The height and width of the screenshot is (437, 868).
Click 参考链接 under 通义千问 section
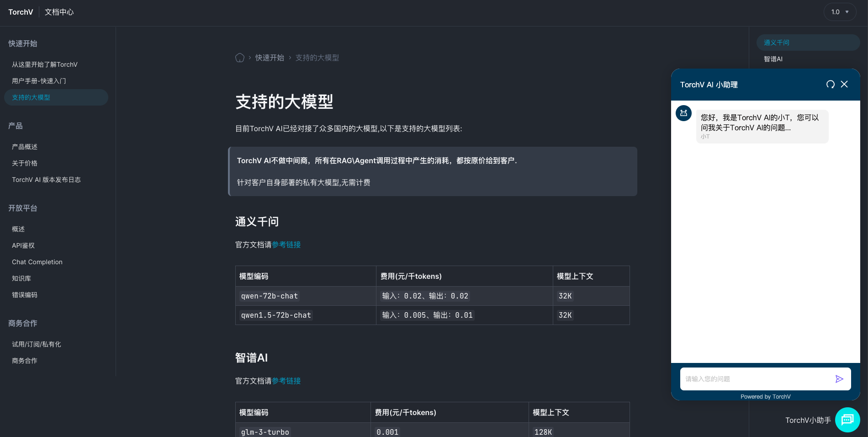(286, 245)
